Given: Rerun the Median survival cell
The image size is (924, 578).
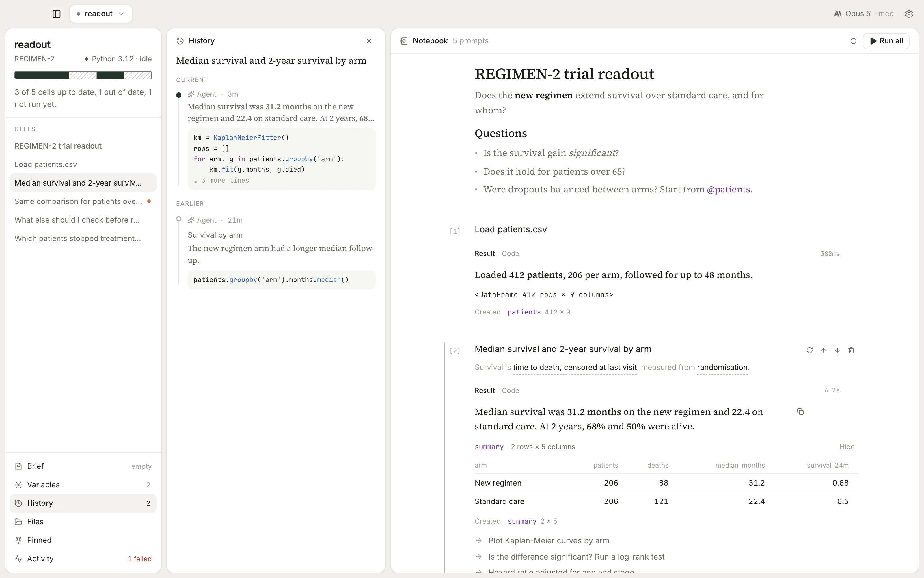Looking at the screenshot, I should pos(809,351).
